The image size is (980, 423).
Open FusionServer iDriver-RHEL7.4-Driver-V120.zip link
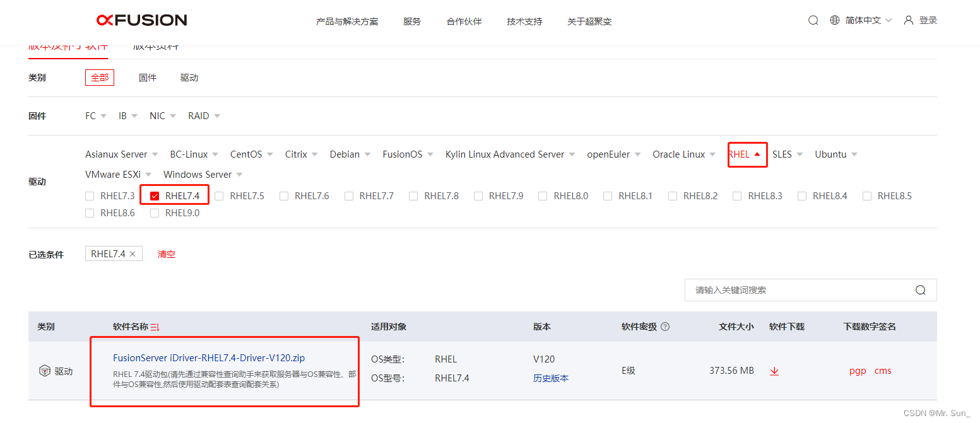pos(209,358)
